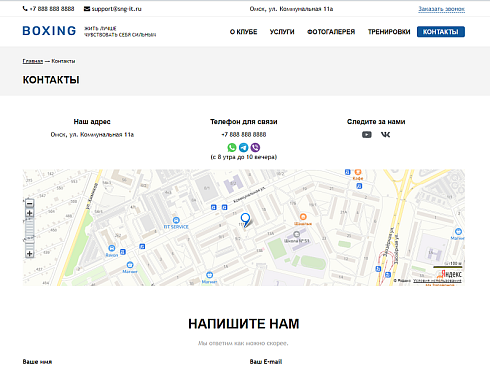Open the ФОТОГАЛЕРЕЯ menu item

tap(331, 32)
